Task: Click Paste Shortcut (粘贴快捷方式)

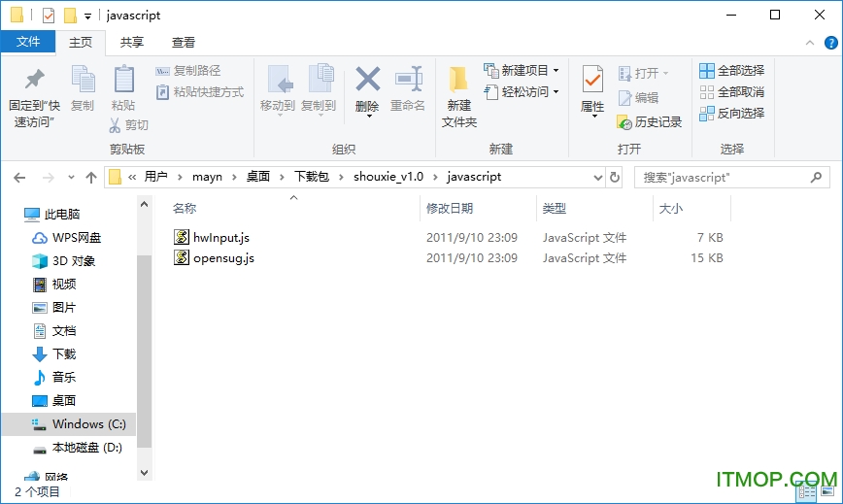Action: point(200,92)
